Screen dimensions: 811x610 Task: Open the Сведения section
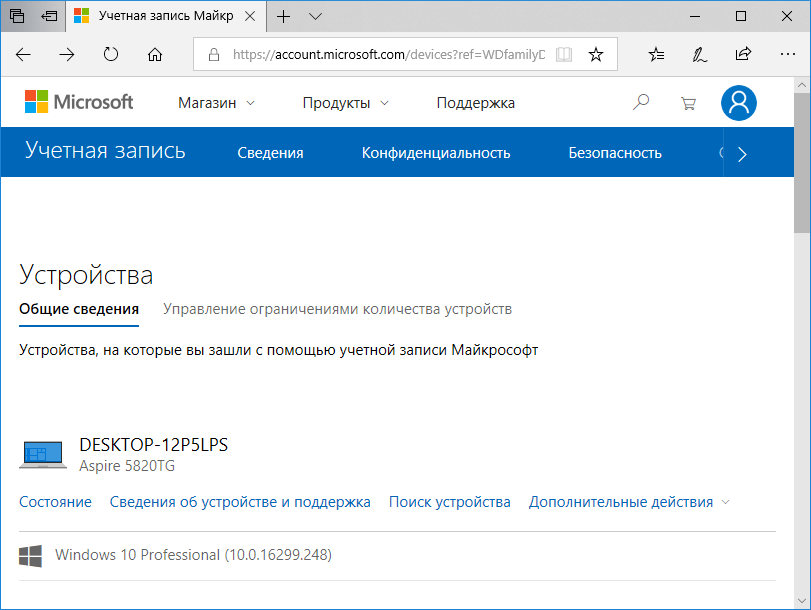[x=271, y=153]
